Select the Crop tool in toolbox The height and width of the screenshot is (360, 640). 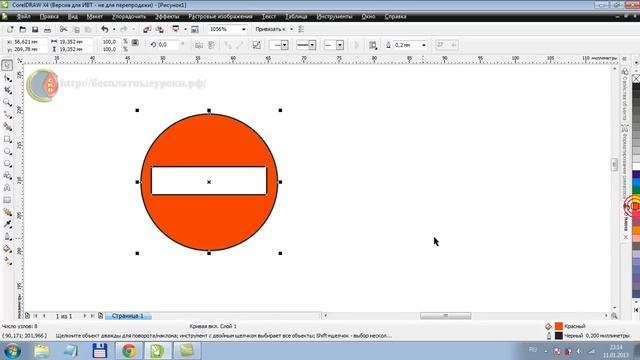[x=7, y=90]
